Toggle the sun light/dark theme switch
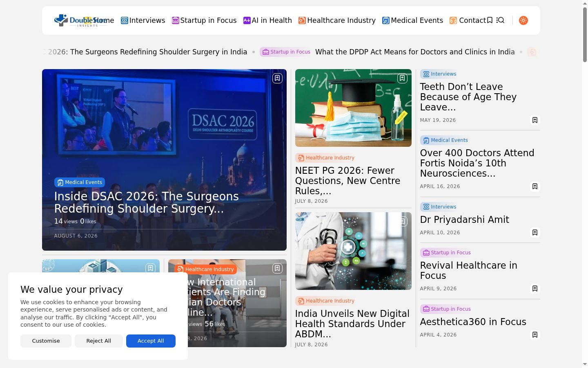This screenshot has height=368, width=588. (523, 20)
